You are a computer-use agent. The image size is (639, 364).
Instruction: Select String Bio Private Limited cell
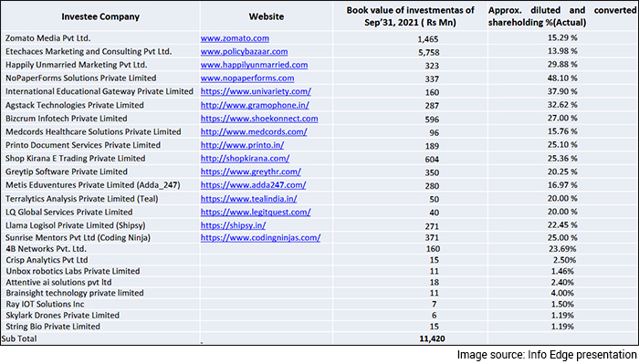click(53, 327)
